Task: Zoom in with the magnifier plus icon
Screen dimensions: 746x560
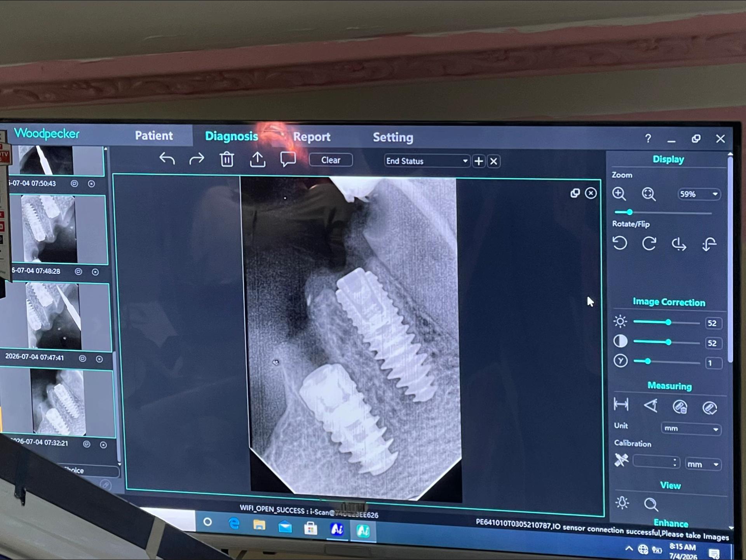Action: pos(619,194)
